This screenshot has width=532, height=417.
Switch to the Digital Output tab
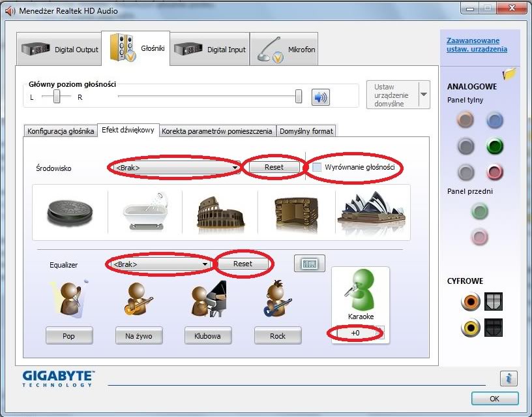(60, 50)
